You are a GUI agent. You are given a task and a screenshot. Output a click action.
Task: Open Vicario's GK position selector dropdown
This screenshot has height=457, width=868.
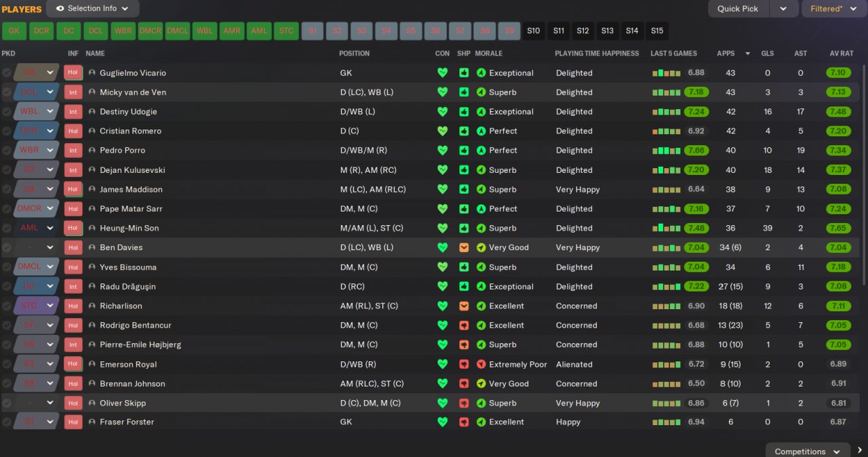50,73
